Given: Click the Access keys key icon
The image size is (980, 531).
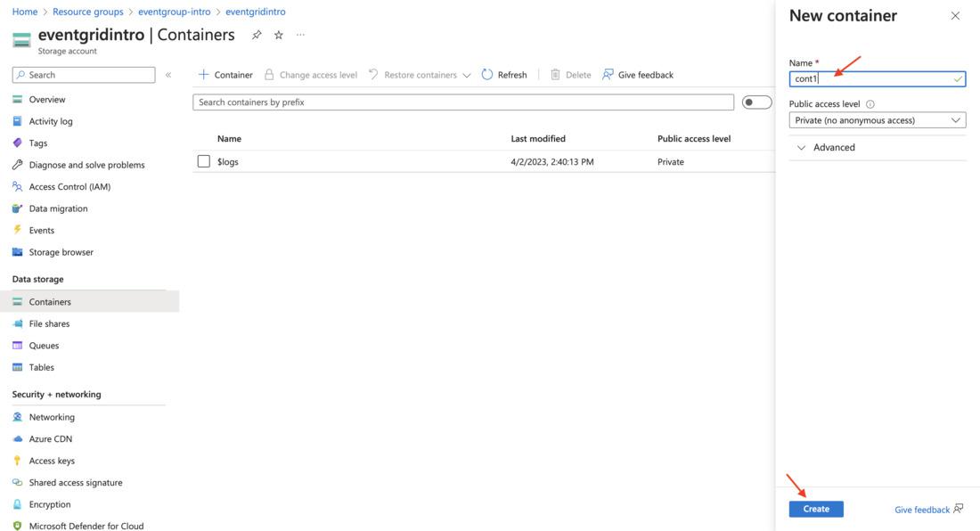Looking at the screenshot, I should [x=18, y=461].
